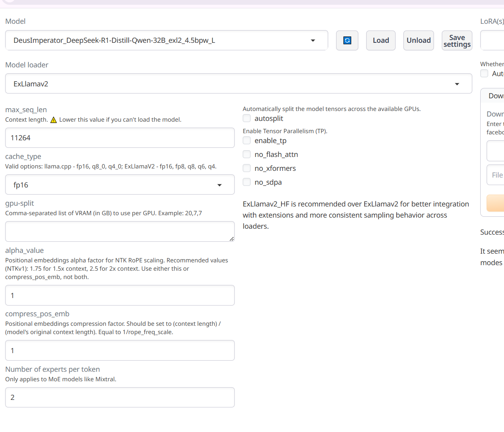Image resolution: width=504 pixels, height=432 pixels.
Task: Focus the max_seq_len field showing 11264
Action: 120,138
